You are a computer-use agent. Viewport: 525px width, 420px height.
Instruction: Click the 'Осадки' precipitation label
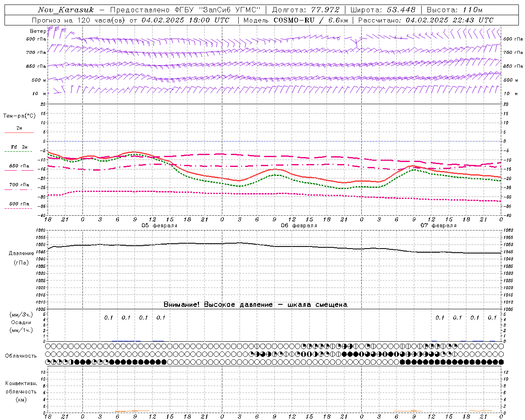pos(21,322)
